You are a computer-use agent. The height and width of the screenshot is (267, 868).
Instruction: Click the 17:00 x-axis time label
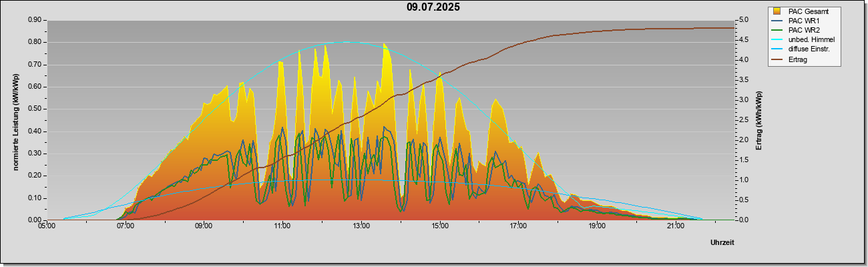pos(517,226)
